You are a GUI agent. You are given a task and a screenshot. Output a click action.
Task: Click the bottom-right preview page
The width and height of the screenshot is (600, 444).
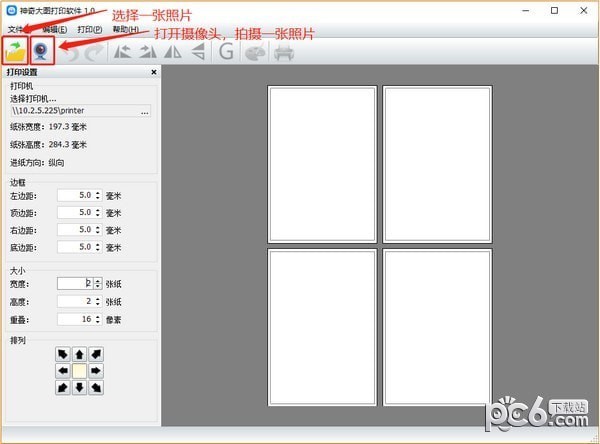[437, 327]
